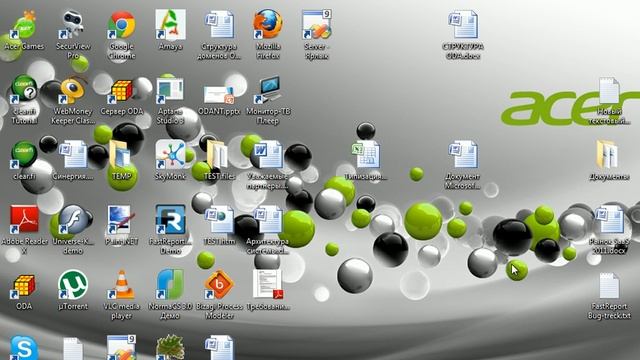
Task: Select the Типизация Excel spreadsheet
Action: tap(366, 154)
